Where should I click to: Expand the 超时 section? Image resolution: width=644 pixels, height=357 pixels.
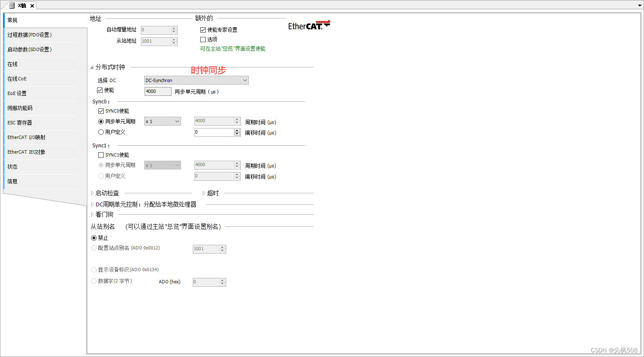click(204, 193)
